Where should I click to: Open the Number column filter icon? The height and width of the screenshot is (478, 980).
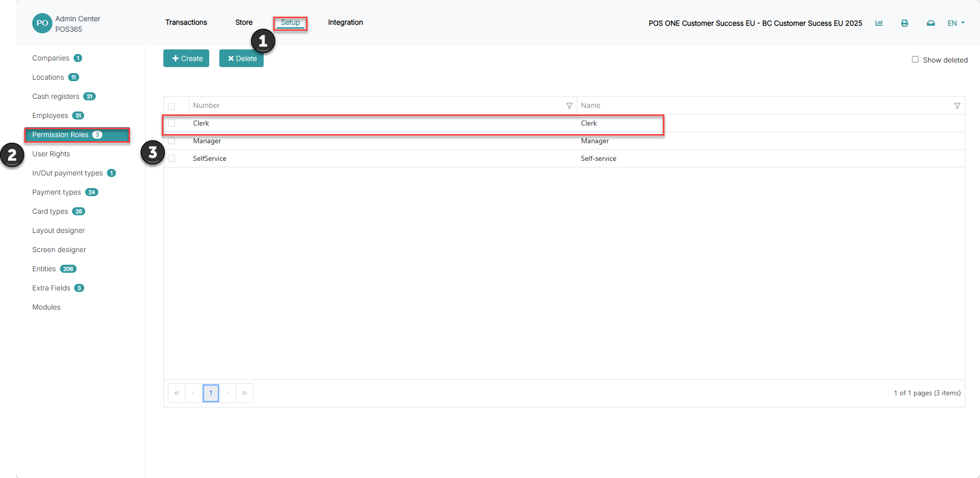pyautogui.click(x=569, y=106)
